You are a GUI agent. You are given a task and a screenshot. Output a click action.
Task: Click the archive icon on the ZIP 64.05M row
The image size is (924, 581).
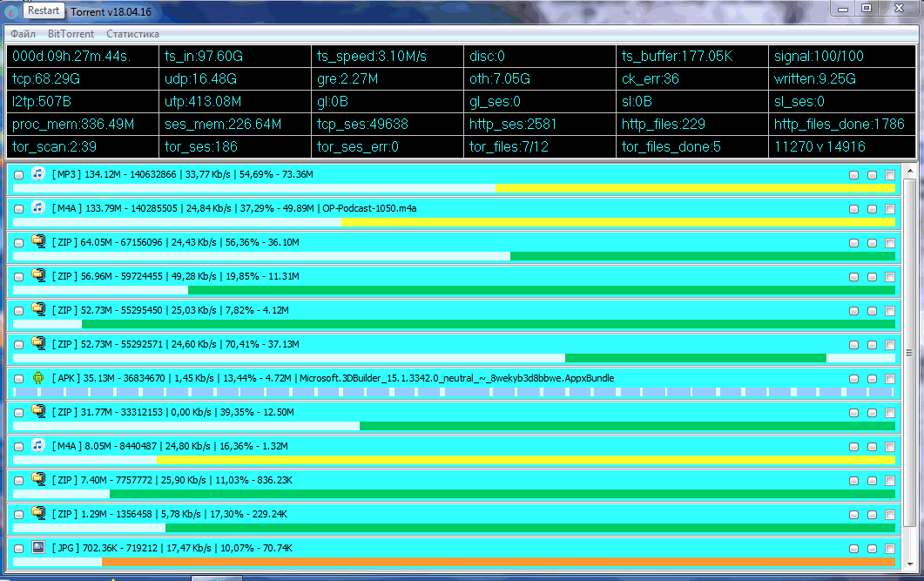pyautogui.click(x=37, y=242)
